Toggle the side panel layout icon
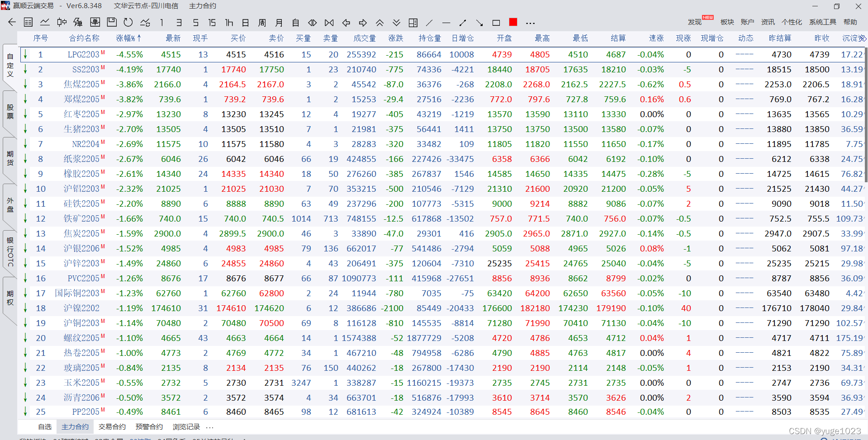Viewport: 868px width, 440px height. pos(413,22)
